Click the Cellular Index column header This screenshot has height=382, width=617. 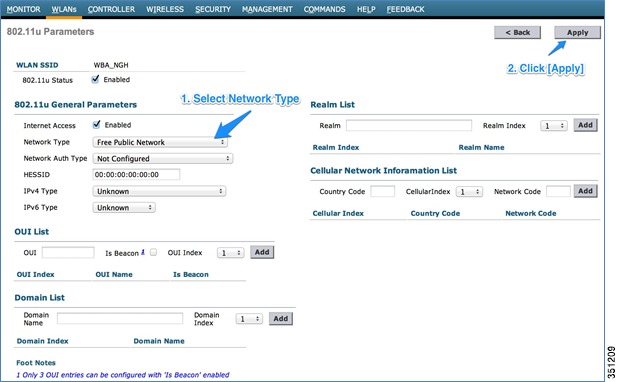pos(338,213)
